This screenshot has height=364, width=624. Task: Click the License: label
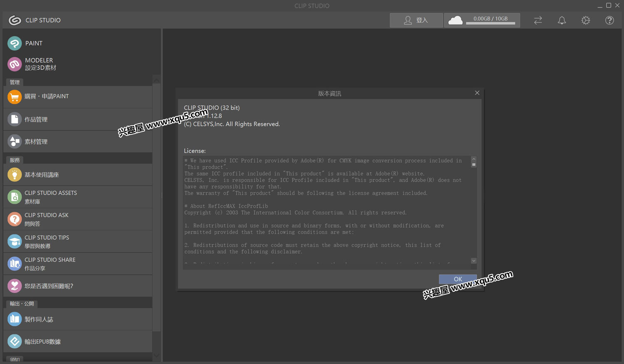[x=195, y=151]
